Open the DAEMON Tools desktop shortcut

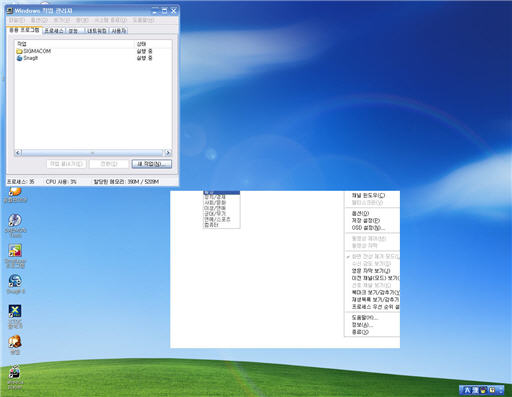[x=15, y=225]
